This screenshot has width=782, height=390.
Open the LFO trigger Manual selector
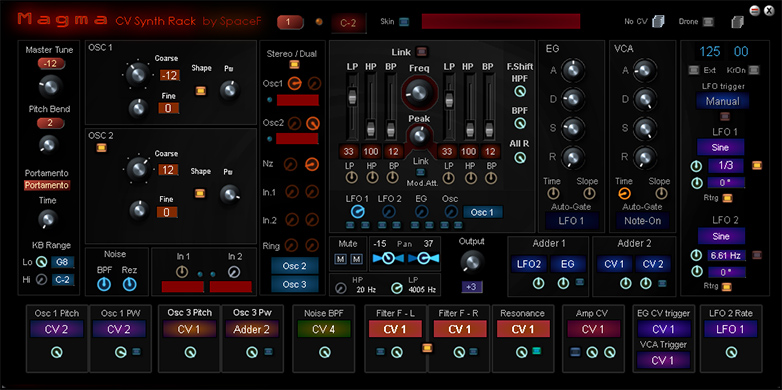(x=722, y=101)
